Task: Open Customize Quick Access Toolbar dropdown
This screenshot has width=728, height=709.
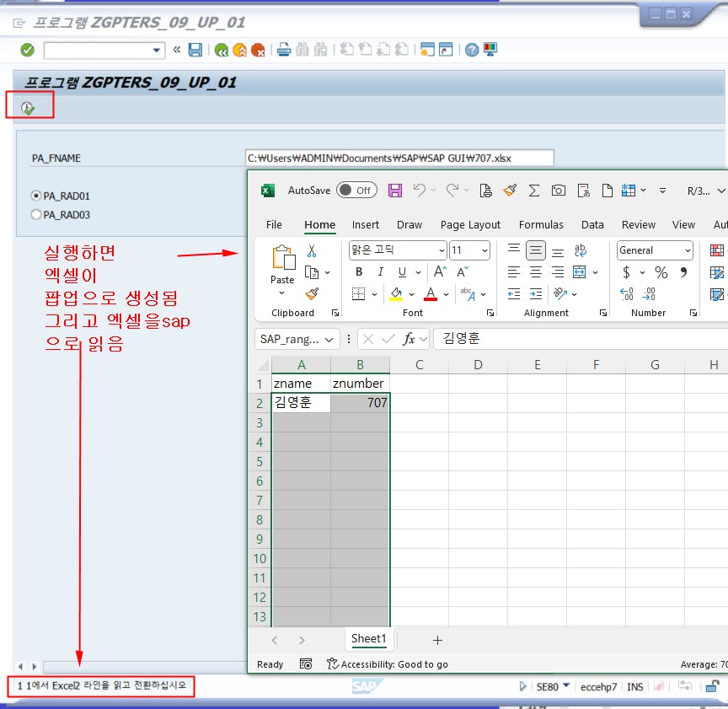Action: click(662, 191)
